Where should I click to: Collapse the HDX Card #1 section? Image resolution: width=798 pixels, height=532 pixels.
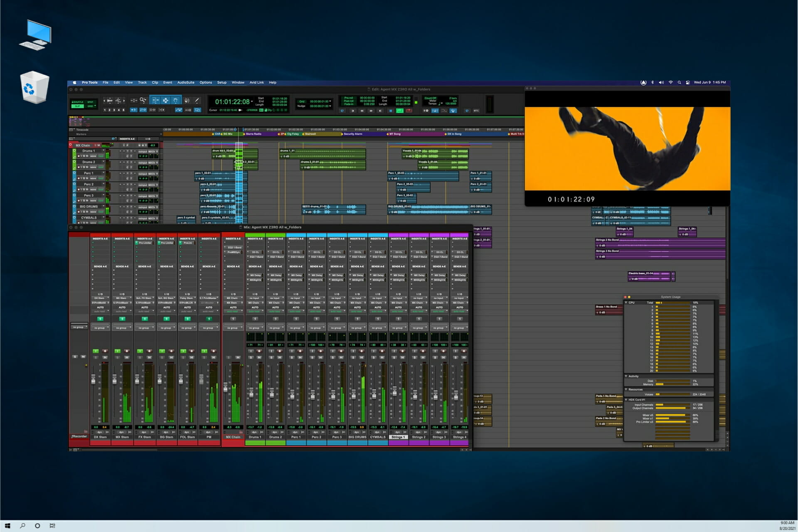[626, 399]
